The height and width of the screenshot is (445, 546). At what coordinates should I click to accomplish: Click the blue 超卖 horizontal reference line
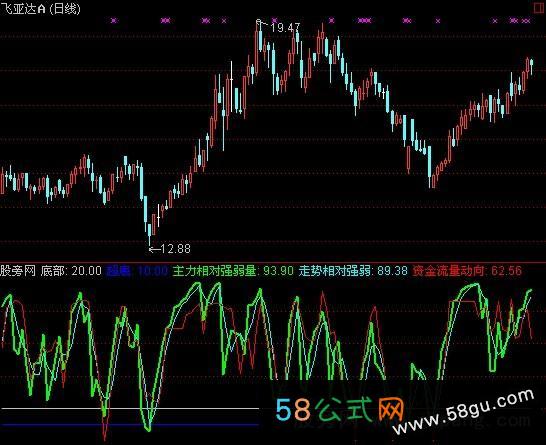(130, 425)
